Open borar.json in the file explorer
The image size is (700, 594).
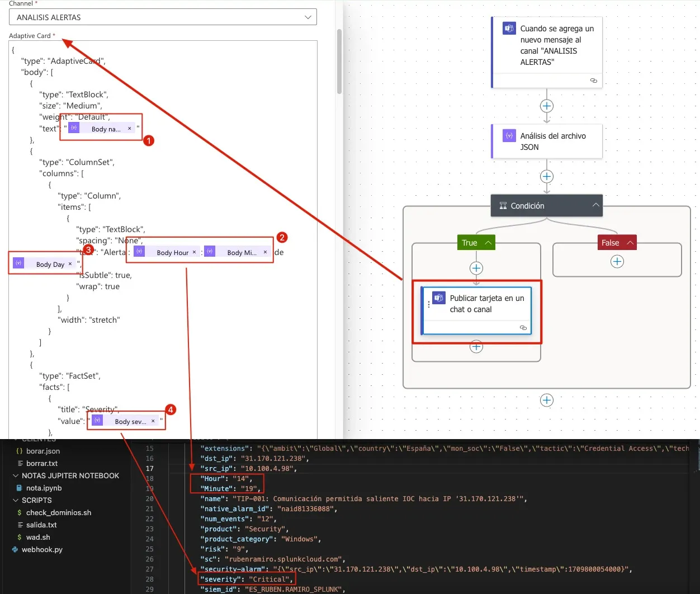pos(43,451)
